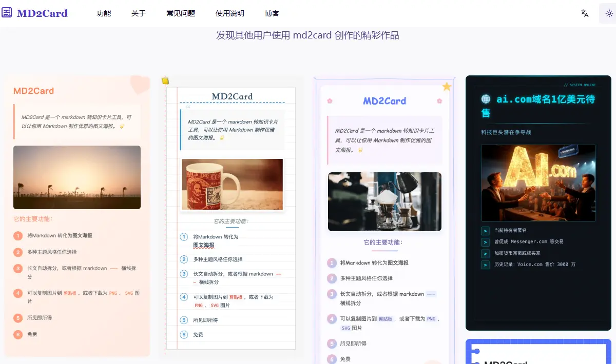Image resolution: width=616 pixels, height=364 pixels.
Task: Click the 曾促成 Messenger.com 等交易 line
Action: pyautogui.click(x=529, y=242)
